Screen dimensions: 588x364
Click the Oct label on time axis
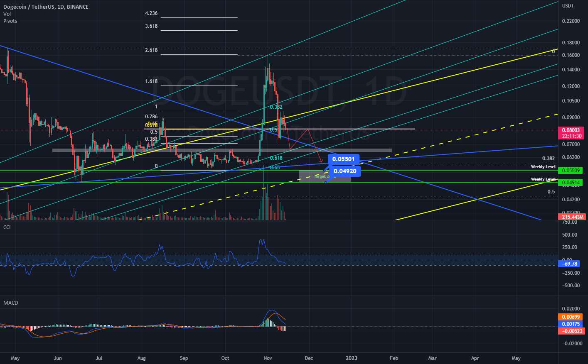pos(225,358)
